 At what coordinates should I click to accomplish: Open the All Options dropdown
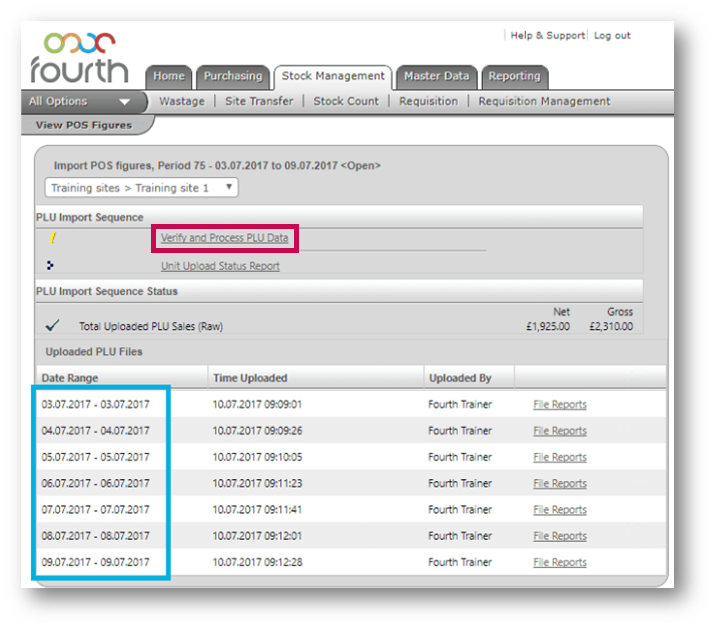pos(79,101)
